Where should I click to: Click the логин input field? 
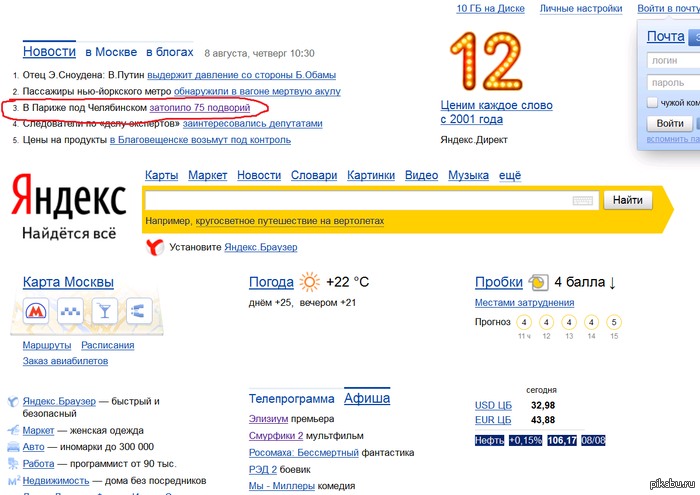coord(673,60)
